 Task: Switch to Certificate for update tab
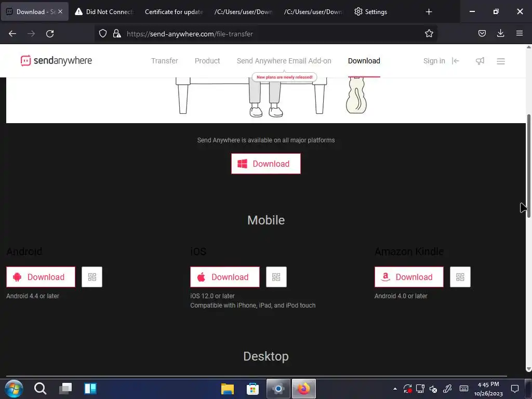tap(174, 12)
